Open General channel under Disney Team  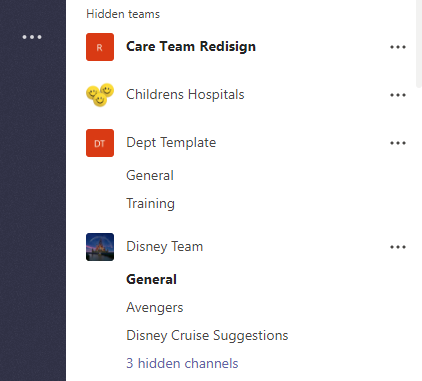[151, 279]
